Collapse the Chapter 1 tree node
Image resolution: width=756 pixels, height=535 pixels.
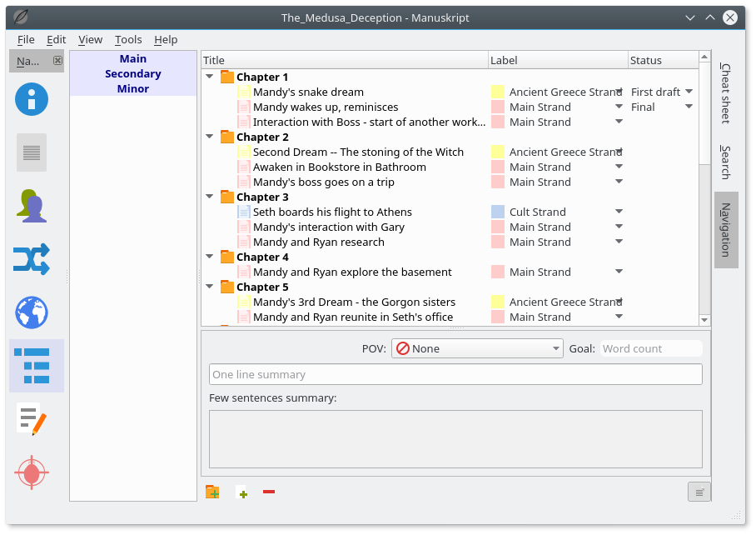click(210, 77)
